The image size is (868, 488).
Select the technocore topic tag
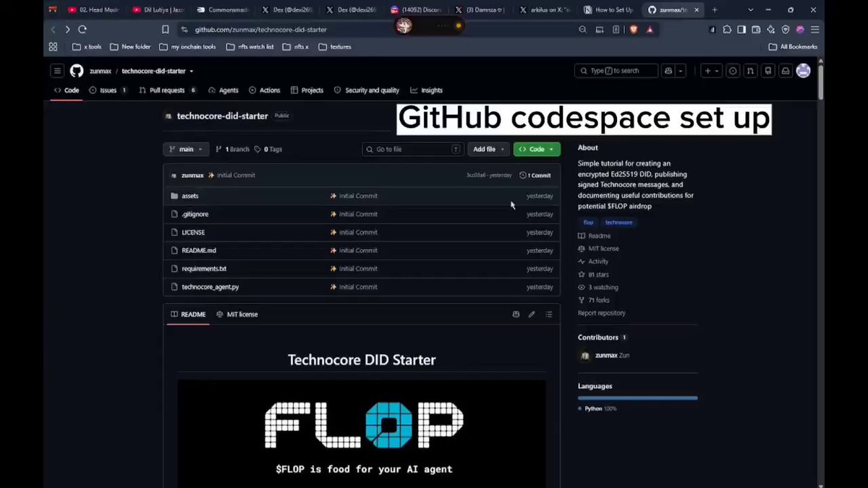[x=619, y=223]
